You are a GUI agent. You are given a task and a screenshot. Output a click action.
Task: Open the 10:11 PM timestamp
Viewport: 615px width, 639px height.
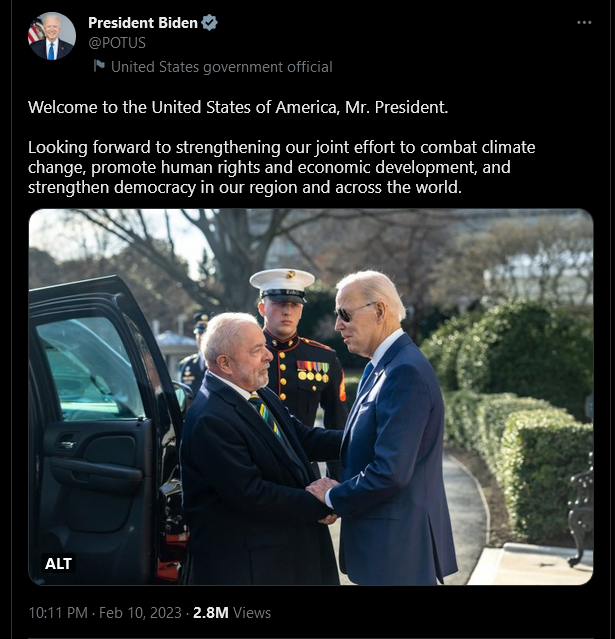[58, 613]
